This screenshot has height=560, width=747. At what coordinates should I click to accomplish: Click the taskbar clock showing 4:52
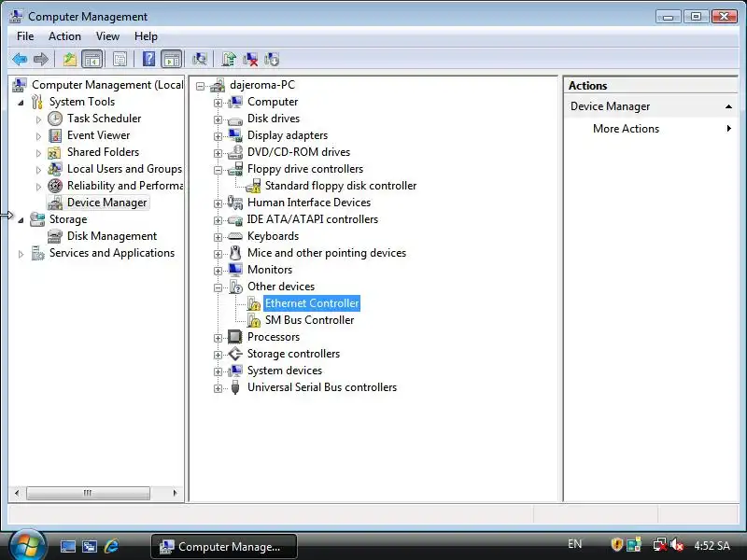coord(712,546)
